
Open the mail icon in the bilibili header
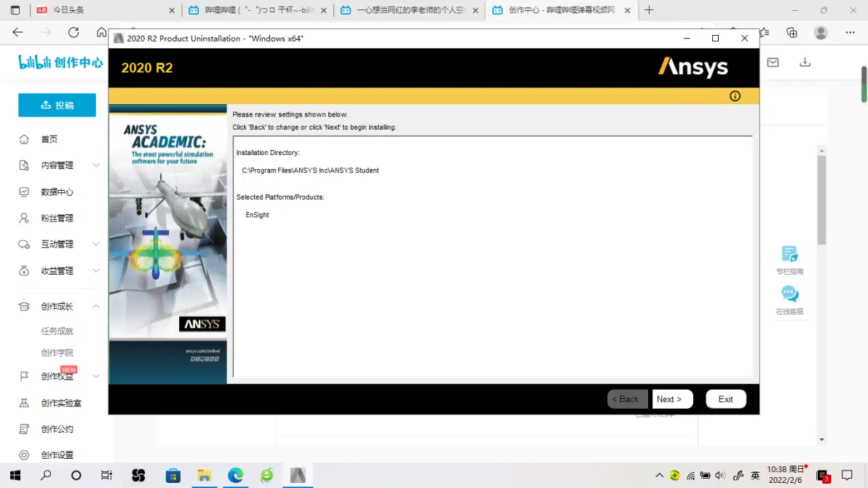[x=773, y=62]
